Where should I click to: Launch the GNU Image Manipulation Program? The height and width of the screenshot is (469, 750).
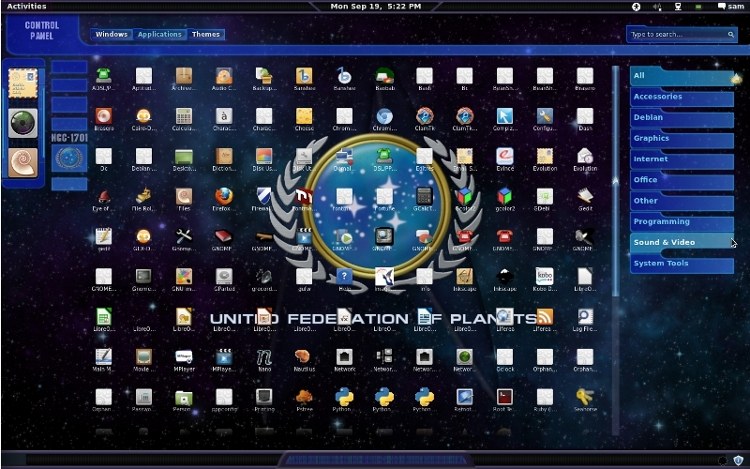[x=184, y=277]
